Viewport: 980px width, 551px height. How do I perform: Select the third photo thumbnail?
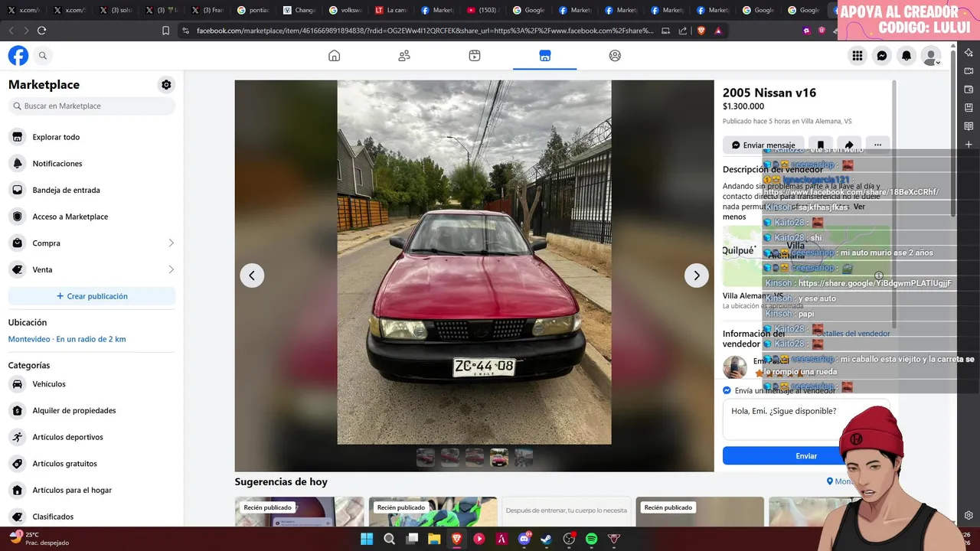pos(475,458)
